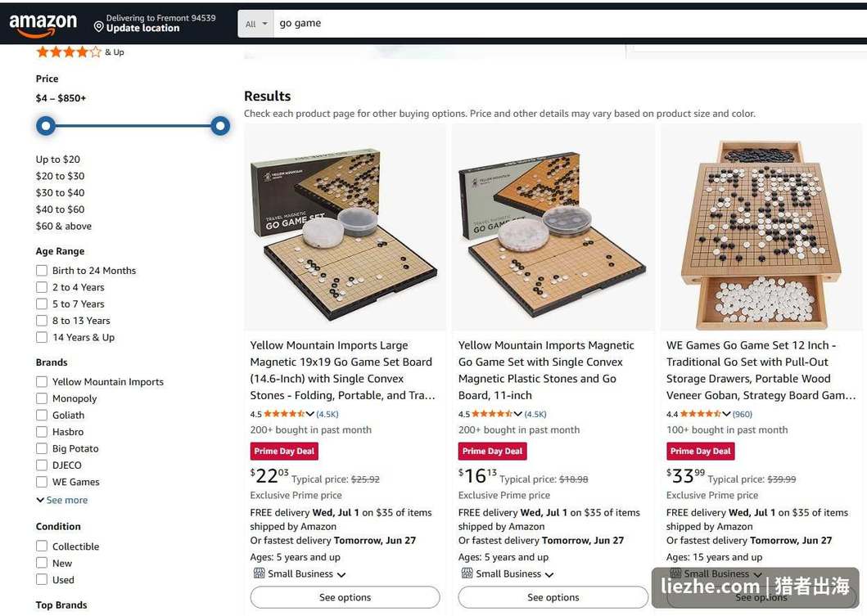Open the All departments search dropdown

255,24
